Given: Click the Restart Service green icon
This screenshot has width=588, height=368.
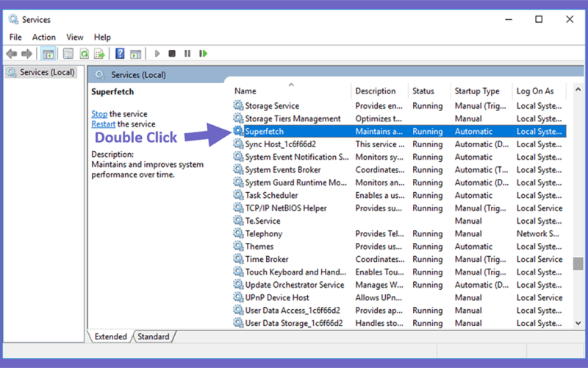Looking at the screenshot, I should [204, 54].
